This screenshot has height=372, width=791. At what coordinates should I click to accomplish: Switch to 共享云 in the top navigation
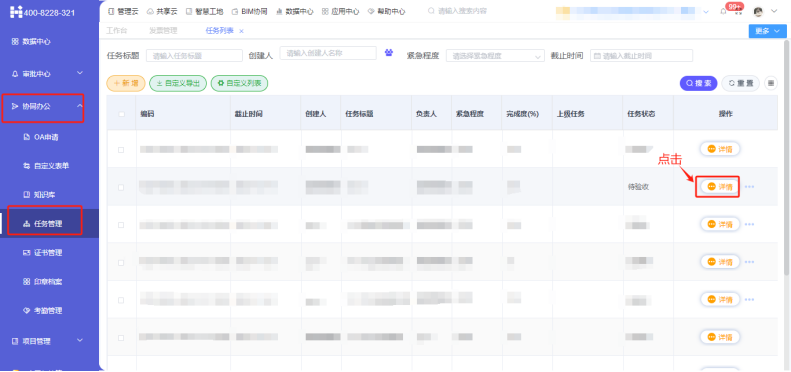[x=162, y=11]
